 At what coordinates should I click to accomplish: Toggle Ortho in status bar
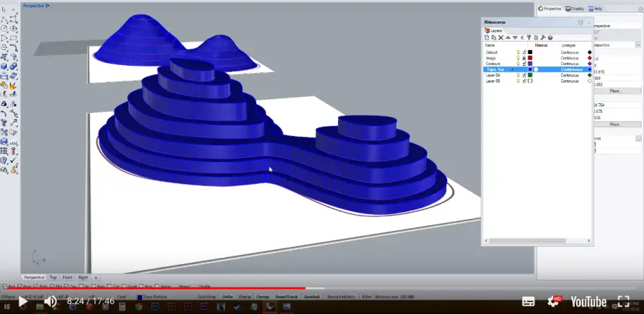[x=228, y=297]
